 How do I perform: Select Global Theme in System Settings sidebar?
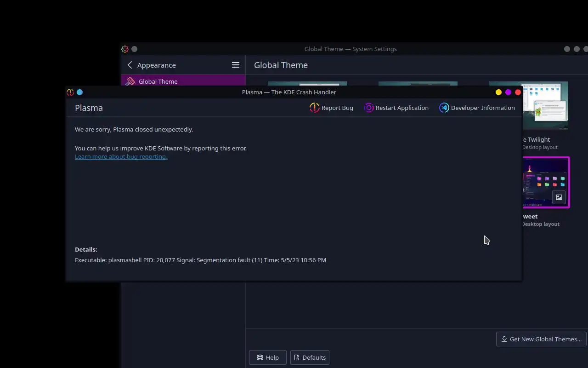[x=183, y=81]
